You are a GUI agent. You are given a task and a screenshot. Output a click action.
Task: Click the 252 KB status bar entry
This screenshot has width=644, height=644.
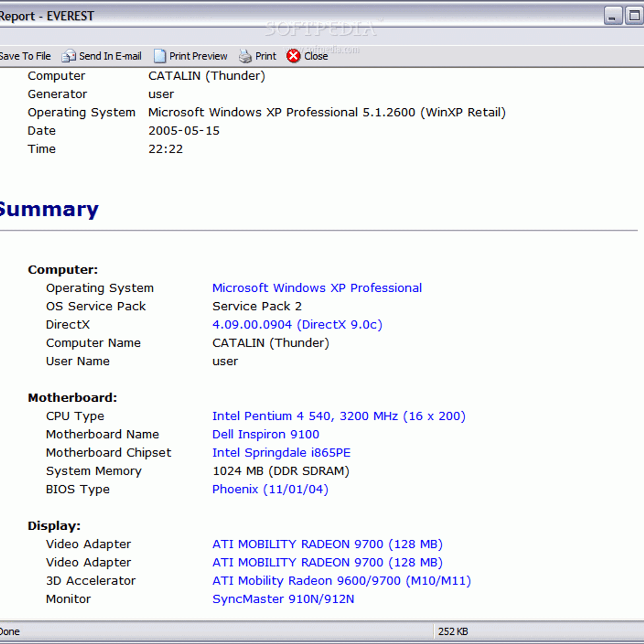pos(453,632)
